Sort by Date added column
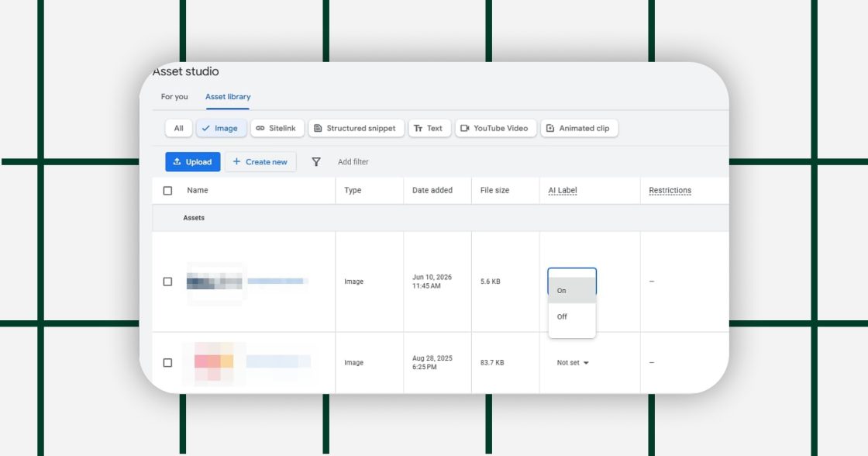The height and width of the screenshot is (456, 868). (x=432, y=190)
